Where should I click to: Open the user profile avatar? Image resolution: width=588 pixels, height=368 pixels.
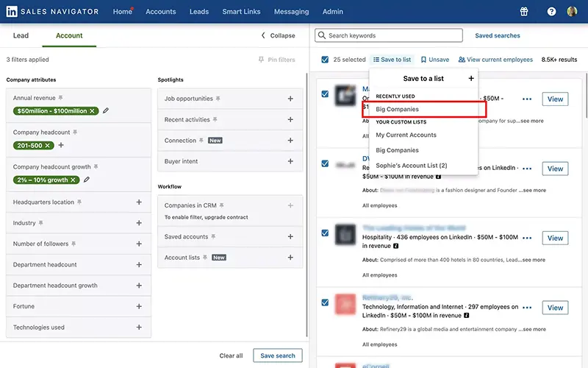(x=572, y=11)
